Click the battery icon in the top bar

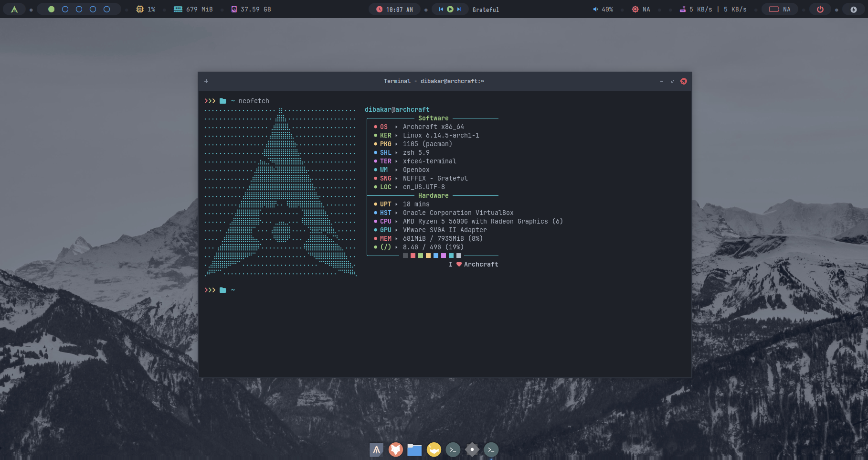tap(774, 9)
